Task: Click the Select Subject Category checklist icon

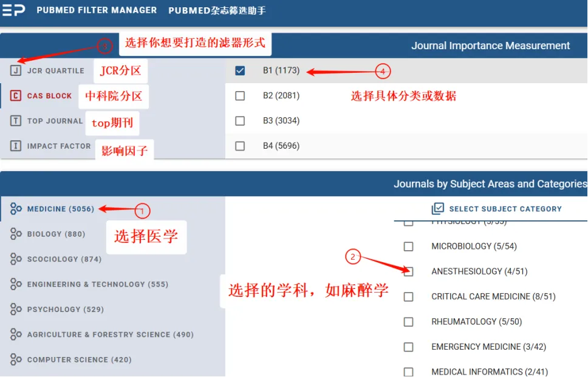Action: click(x=437, y=209)
